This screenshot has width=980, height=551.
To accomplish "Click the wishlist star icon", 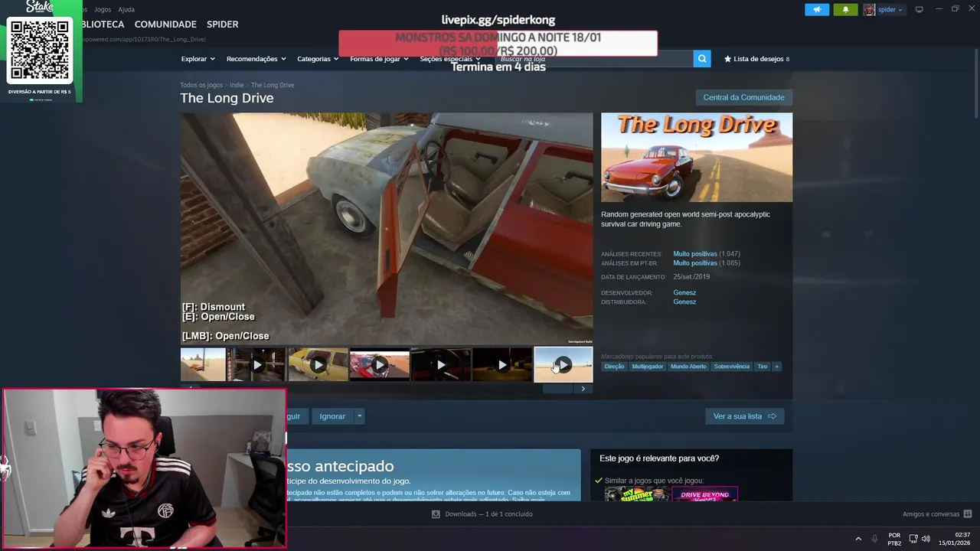I will (x=727, y=59).
